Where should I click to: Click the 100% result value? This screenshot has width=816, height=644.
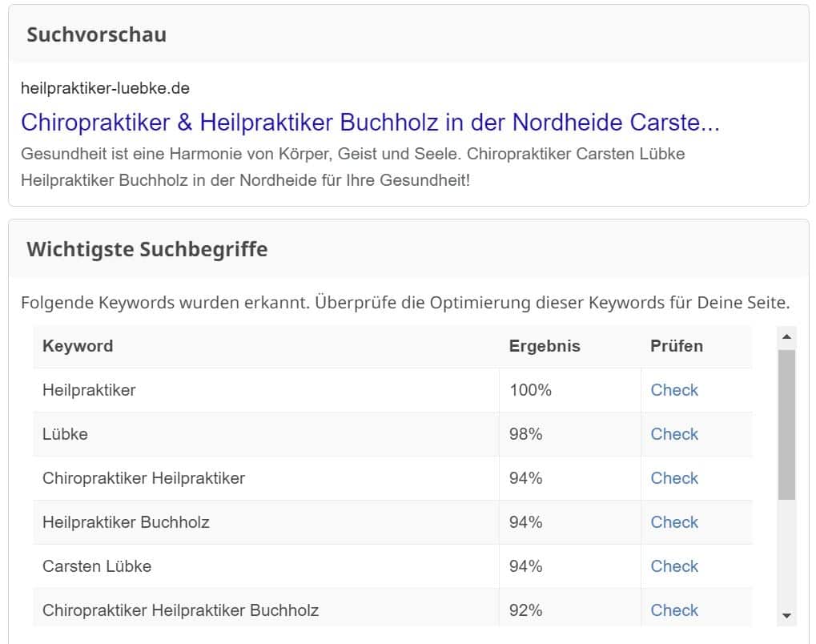pos(530,390)
